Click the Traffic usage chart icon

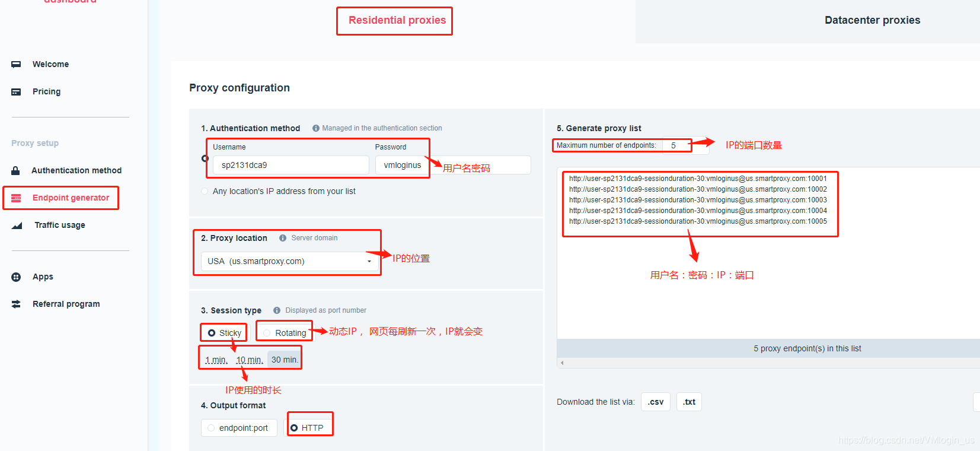point(17,225)
